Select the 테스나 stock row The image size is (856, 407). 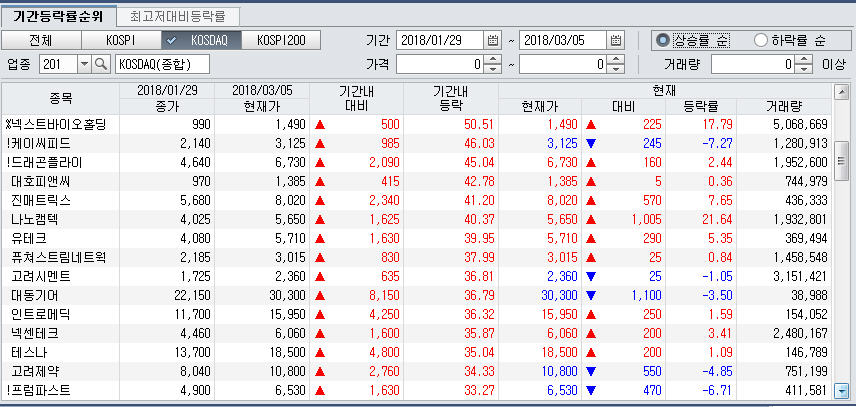(417, 352)
